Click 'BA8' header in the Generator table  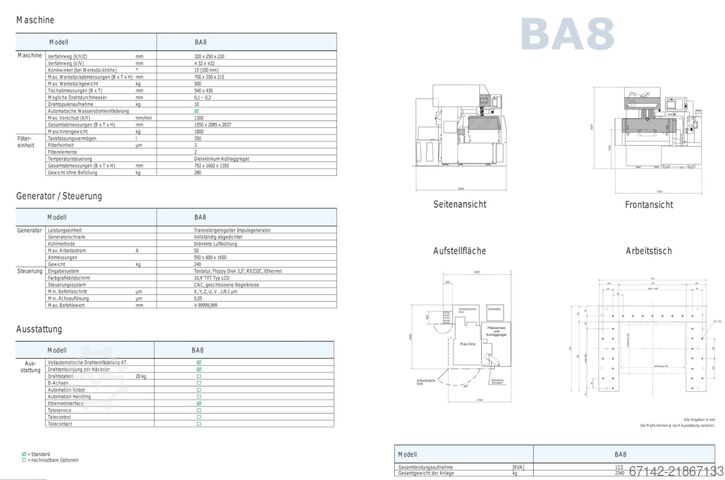[x=200, y=217]
